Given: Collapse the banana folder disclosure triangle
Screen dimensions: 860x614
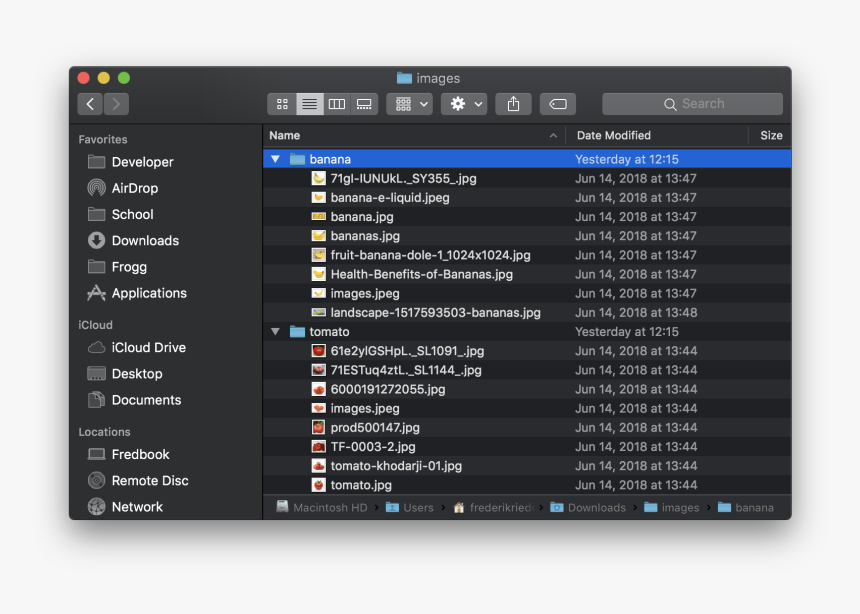Looking at the screenshot, I should (x=275, y=159).
